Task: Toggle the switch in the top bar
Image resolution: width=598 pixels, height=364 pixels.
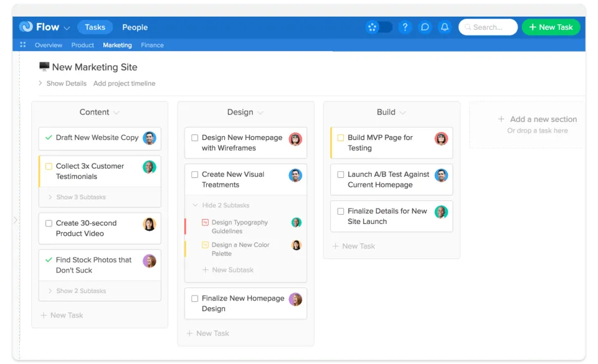Action: pyautogui.click(x=379, y=27)
